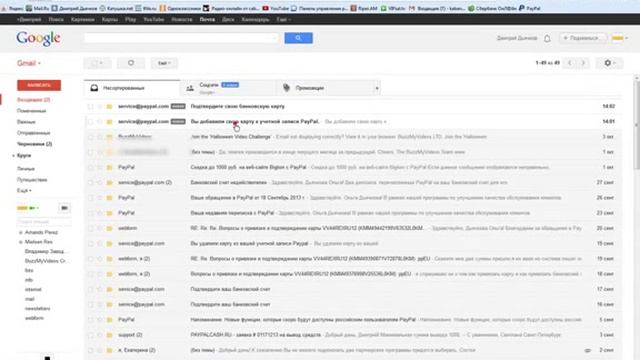
Task: Click the people icon on the Соцсети tab
Action: tap(190, 88)
